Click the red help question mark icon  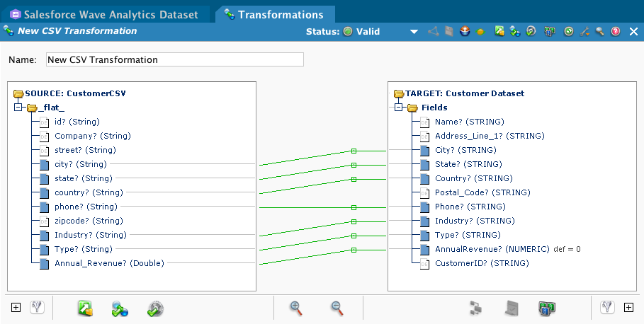[616, 31]
